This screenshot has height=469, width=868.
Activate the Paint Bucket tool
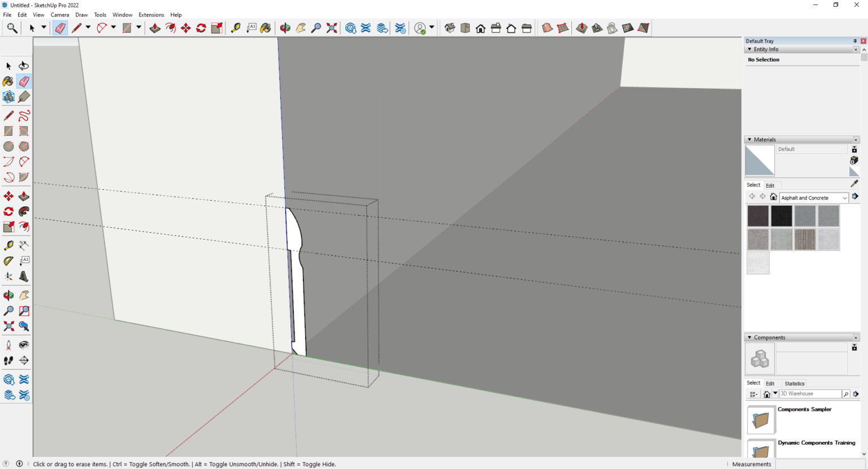pos(8,81)
